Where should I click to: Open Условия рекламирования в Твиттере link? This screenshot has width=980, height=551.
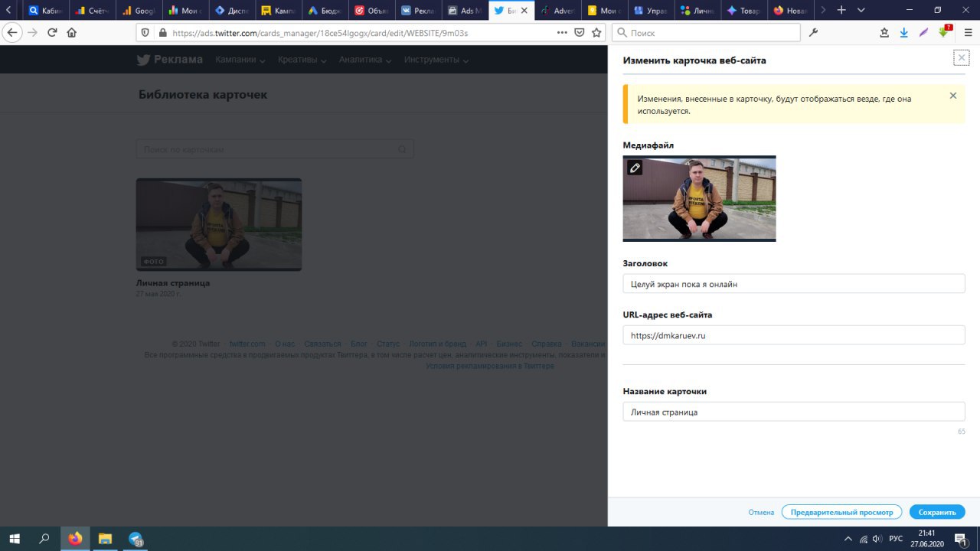coord(490,366)
